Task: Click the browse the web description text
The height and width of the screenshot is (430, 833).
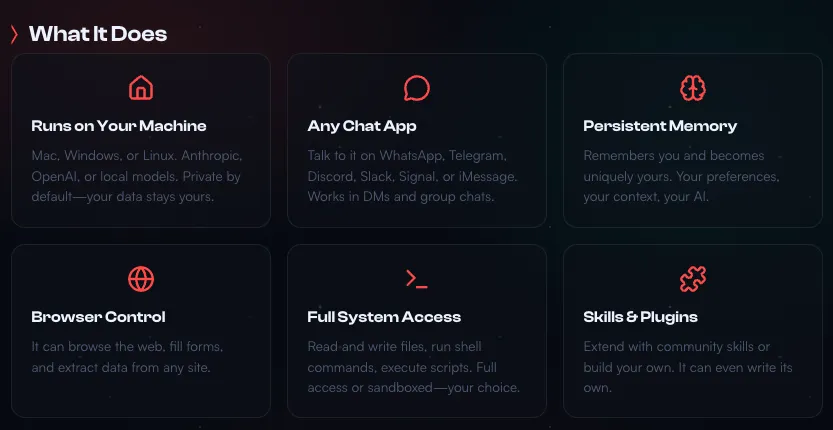Action: pos(127,357)
